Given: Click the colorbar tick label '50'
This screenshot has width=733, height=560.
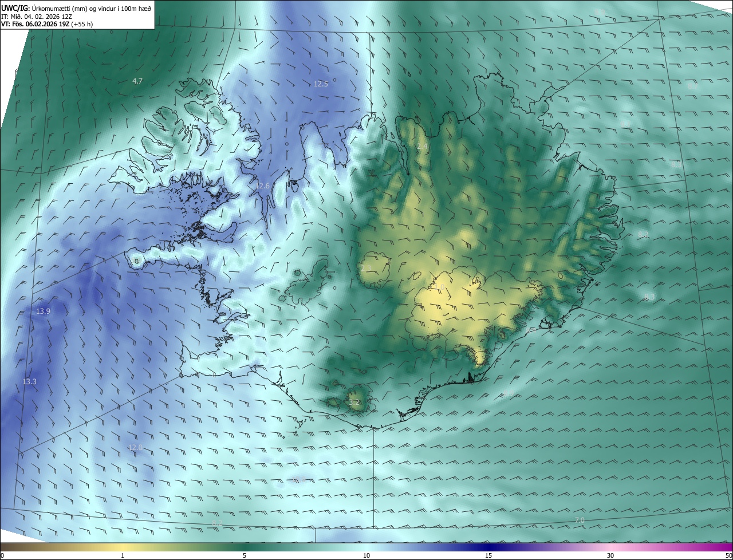Looking at the screenshot, I should (728, 555).
